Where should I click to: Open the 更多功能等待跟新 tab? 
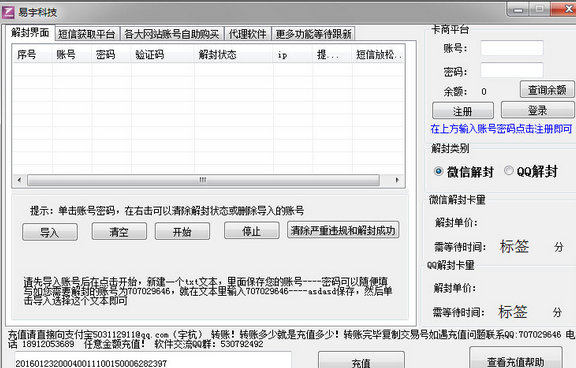click(313, 34)
